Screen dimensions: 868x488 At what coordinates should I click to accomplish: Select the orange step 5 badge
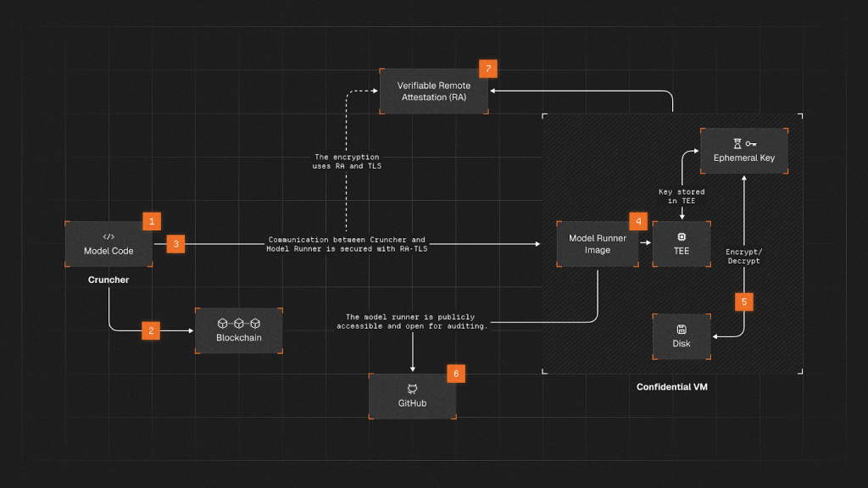(x=744, y=301)
